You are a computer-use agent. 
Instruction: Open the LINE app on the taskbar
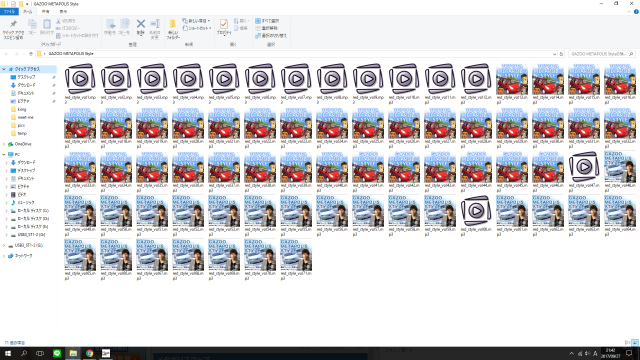57,353
